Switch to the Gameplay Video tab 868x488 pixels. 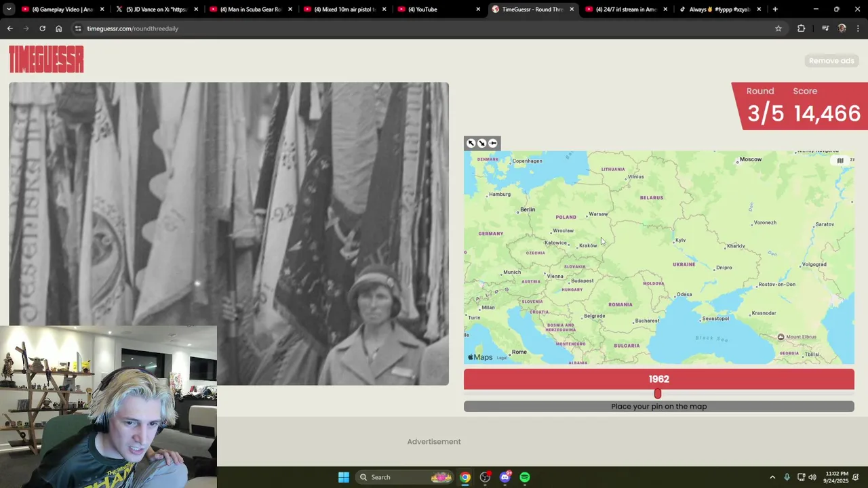62,9
